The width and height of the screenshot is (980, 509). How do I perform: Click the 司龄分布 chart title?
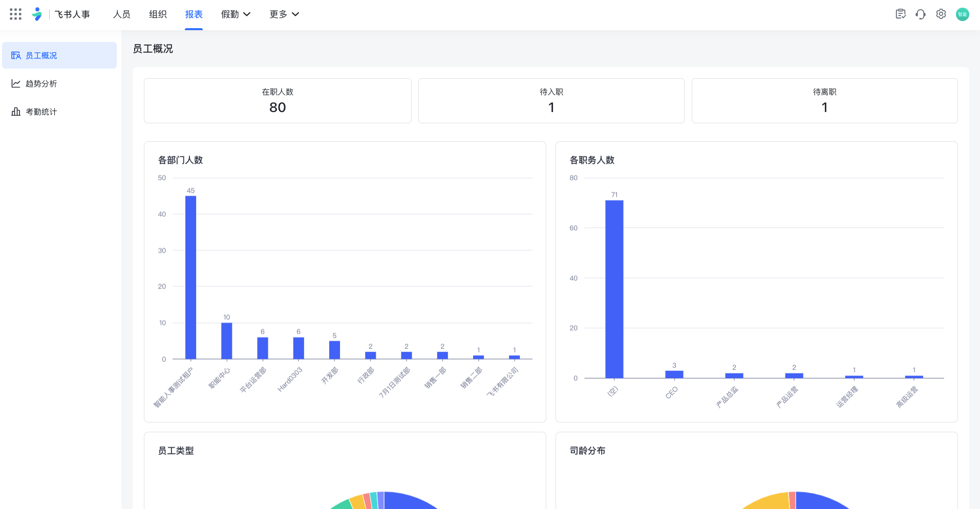click(587, 451)
